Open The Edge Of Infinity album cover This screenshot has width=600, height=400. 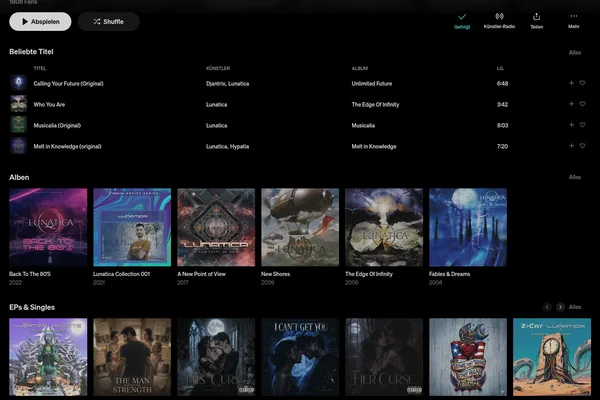coord(384,227)
